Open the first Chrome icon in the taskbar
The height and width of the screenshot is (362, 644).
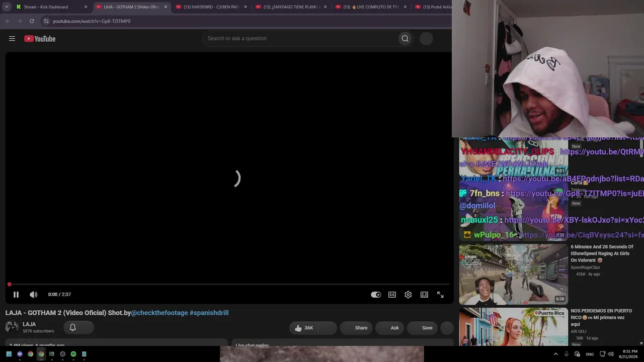pos(30,354)
